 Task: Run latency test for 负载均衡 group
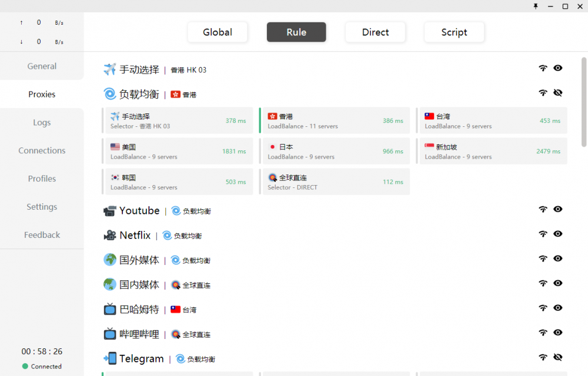click(x=543, y=93)
